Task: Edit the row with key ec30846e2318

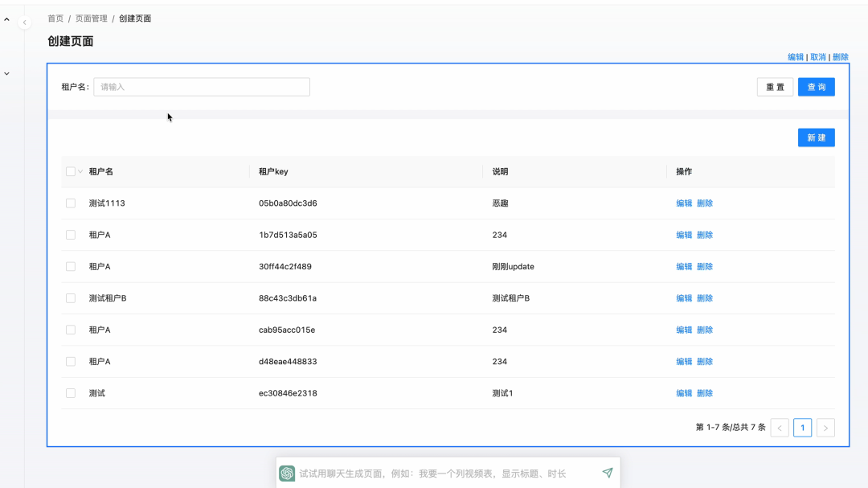Action: click(x=684, y=393)
